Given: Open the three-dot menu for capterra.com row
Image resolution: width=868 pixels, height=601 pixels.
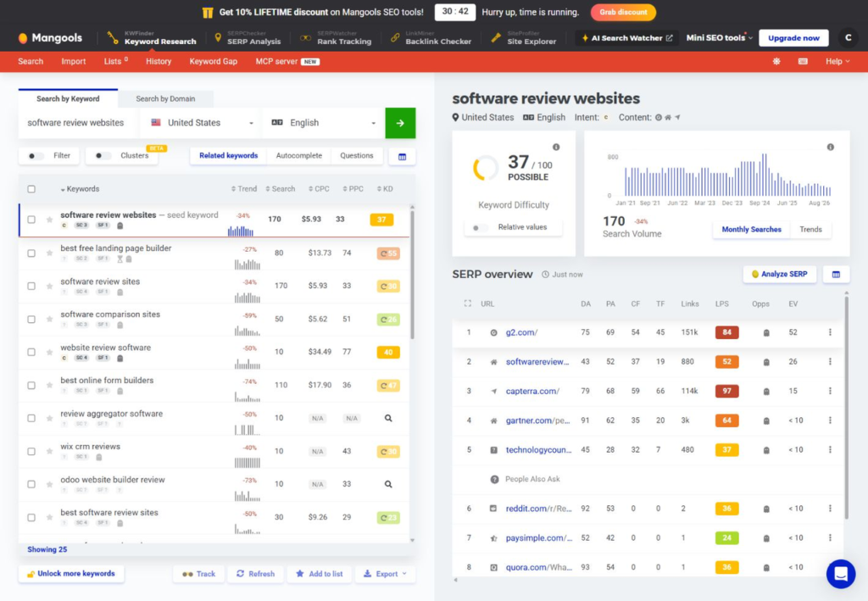Looking at the screenshot, I should point(830,391).
